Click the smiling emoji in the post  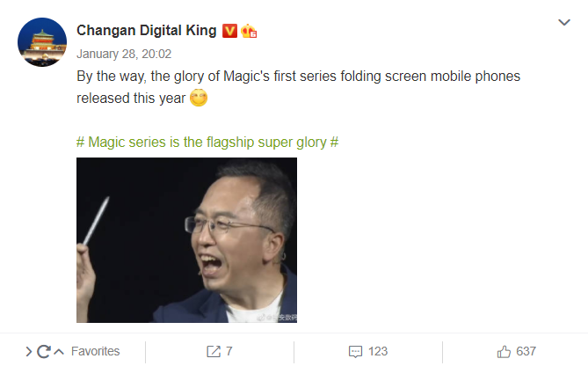(199, 98)
